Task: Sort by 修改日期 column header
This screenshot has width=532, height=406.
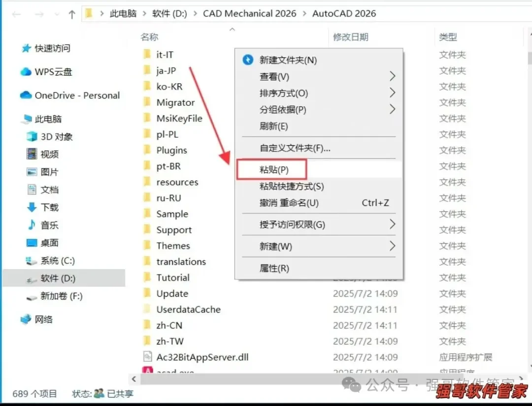Action: pyautogui.click(x=351, y=37)
